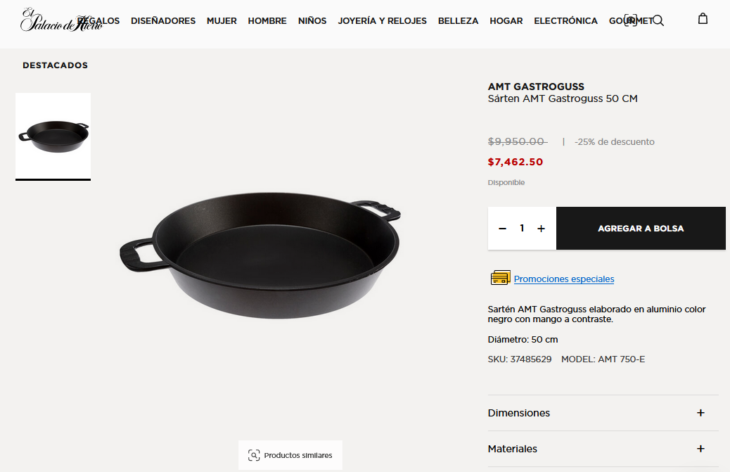Click the visual search camera icon
This screenshot has width=730, height=472.
click(630, 20)
